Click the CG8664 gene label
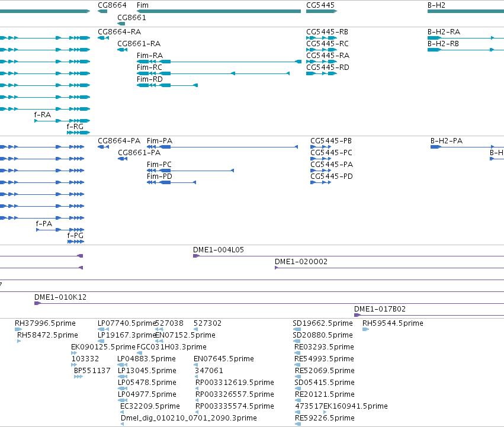Viewport: 504px width, 427px height. tap(112, 5)
